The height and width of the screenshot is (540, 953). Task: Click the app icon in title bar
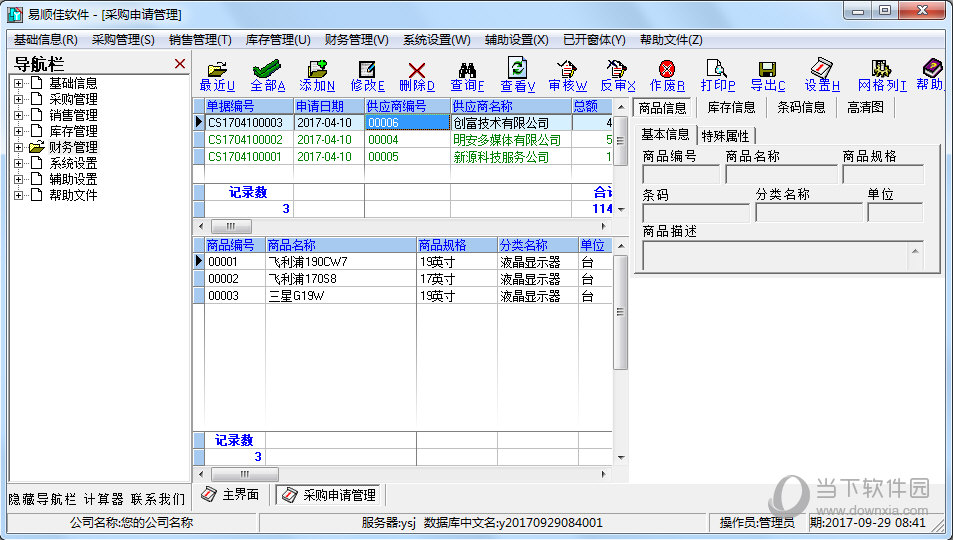pos(15,14)
